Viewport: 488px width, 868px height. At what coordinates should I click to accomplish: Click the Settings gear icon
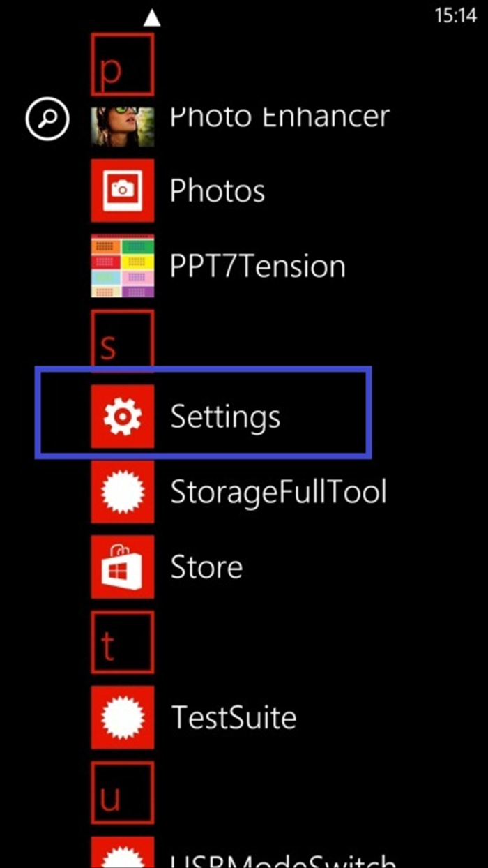123,417
